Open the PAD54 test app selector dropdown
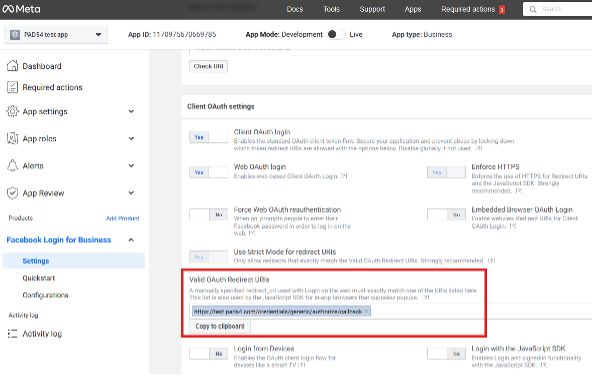 pos(56,35)
